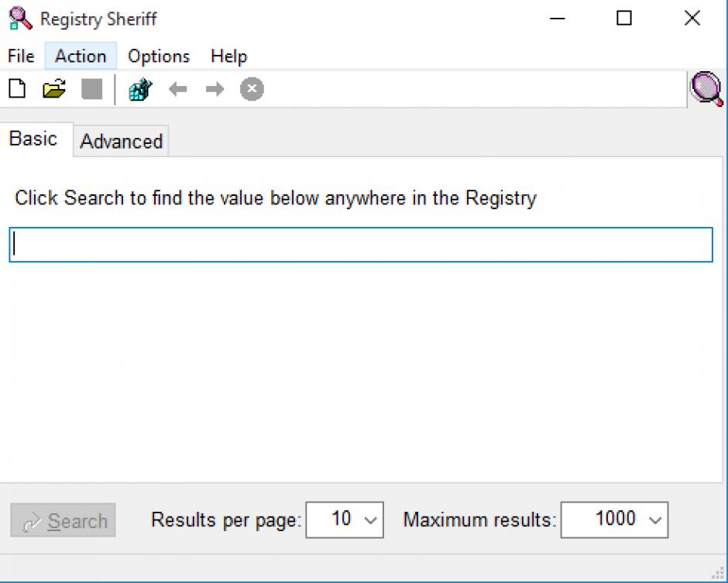Viewport: 728px width, 583px height.
Task: Click the 'Results per page:' label
Action: pos(226,520)
